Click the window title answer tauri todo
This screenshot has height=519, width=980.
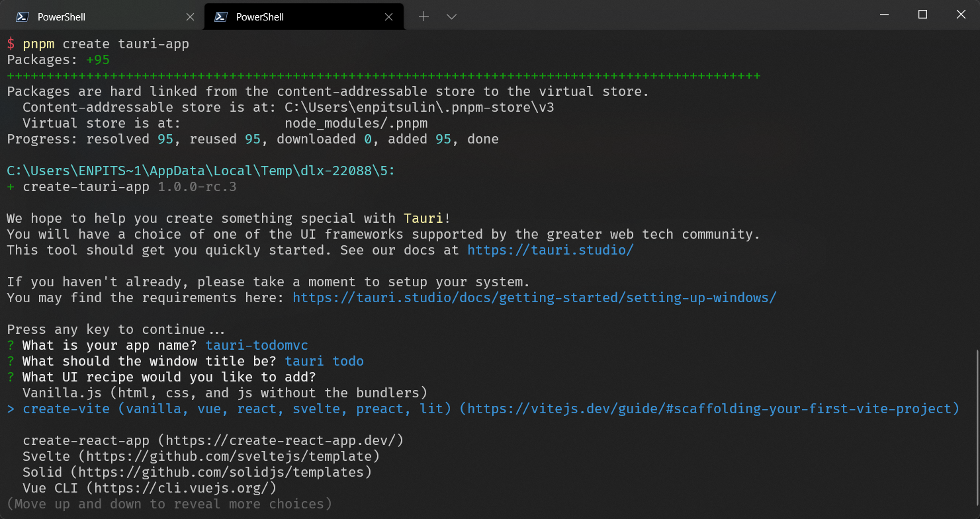pyautogui.click(x=324, y=361)
